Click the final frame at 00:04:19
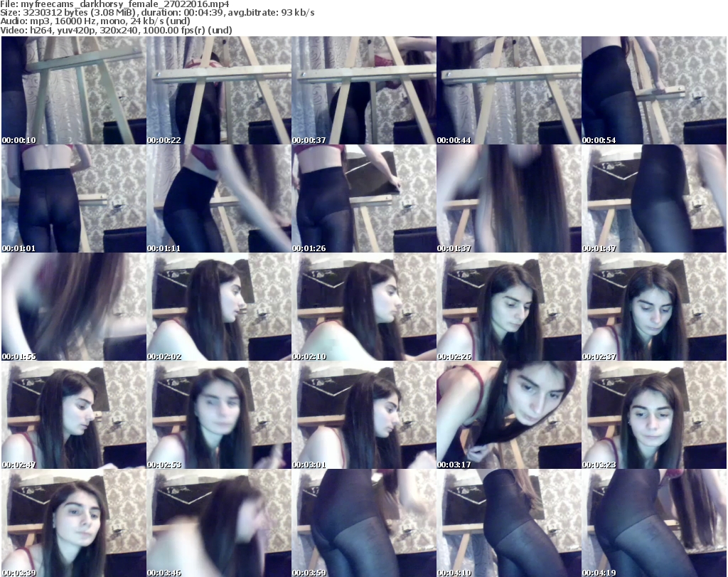Image resolution: width=728 pixels, height=577 pixels. point(653,523)
